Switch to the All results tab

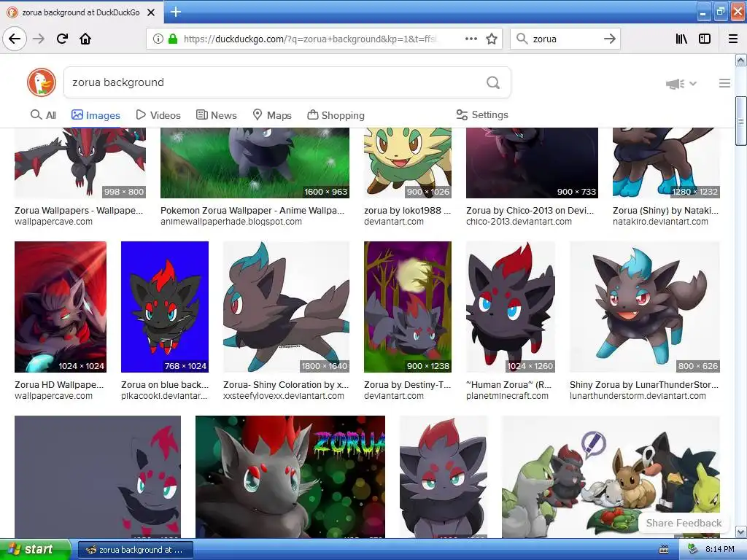point(43,115)
